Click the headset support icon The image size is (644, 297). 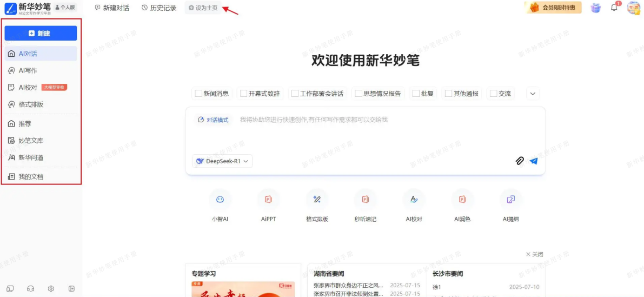(30, 289)
